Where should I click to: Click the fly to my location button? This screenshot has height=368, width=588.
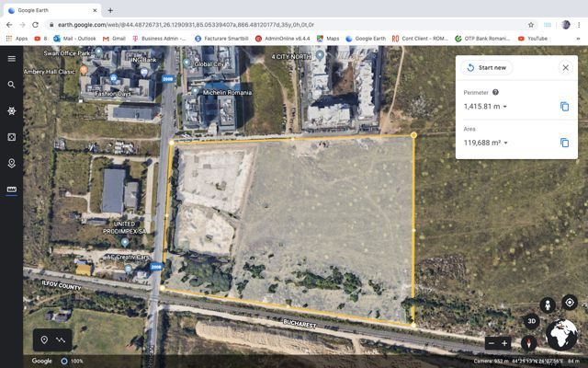click(570, 303)
